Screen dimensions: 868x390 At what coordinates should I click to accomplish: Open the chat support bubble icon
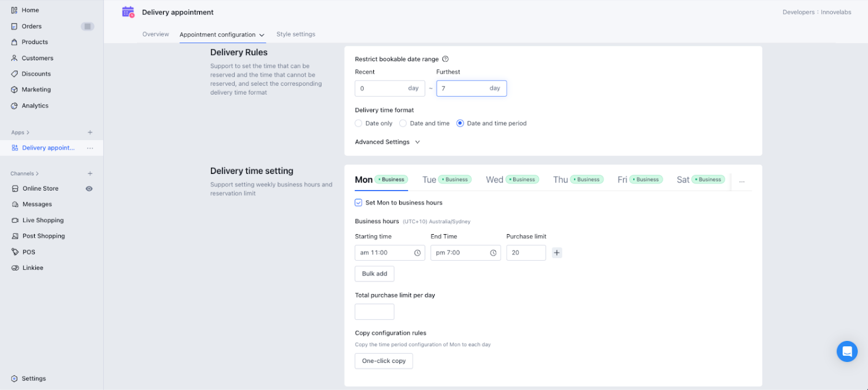(x=846, y=351)
